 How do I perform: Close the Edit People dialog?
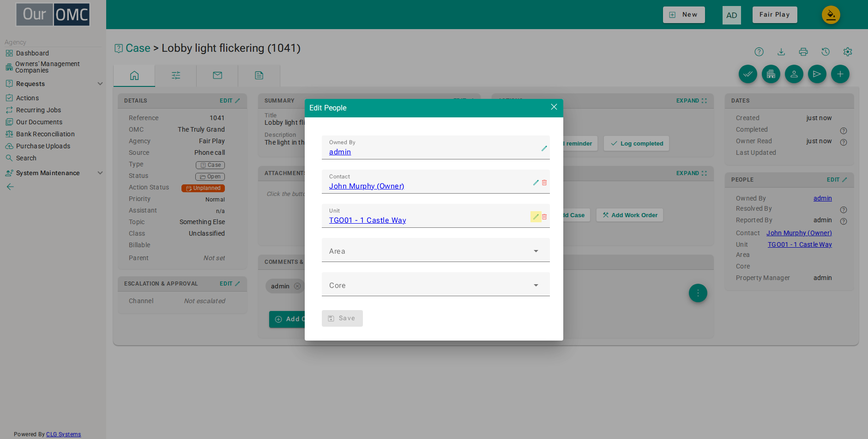point(554,107)
